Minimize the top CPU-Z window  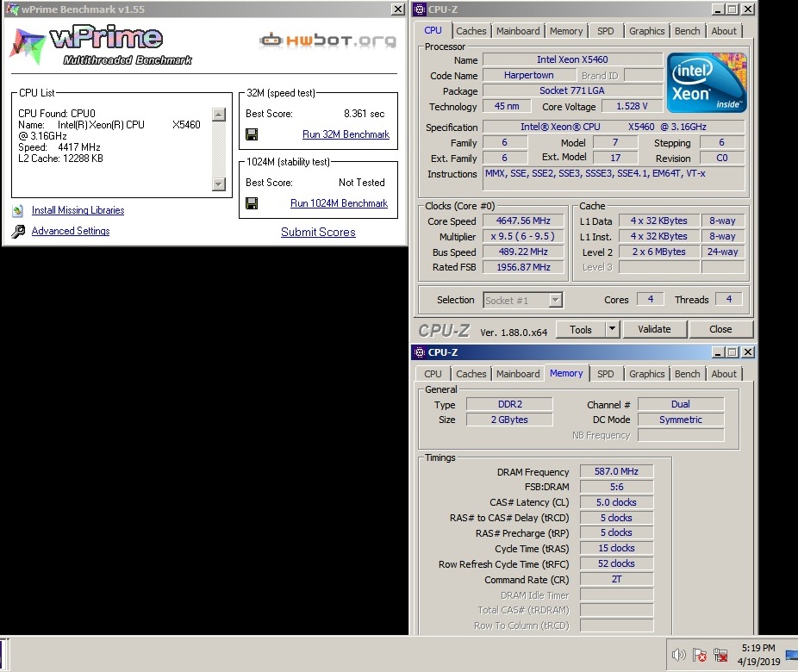pos(718,9)
